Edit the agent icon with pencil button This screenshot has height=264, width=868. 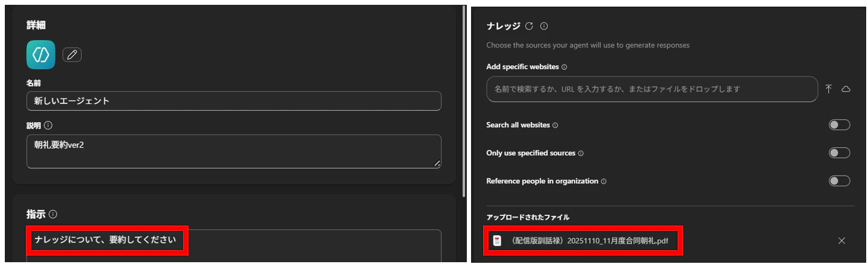point(72,55)
